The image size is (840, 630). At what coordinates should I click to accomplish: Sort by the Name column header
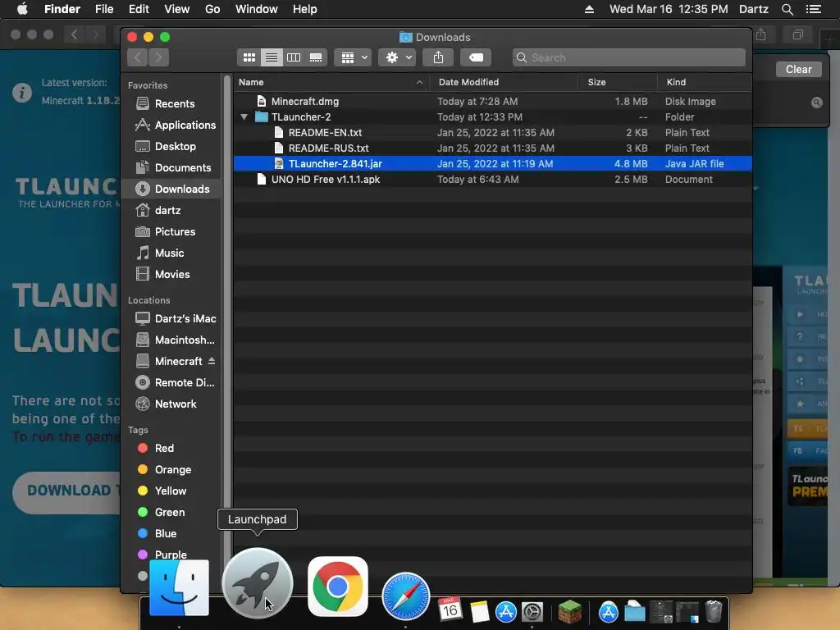point(331,82)
